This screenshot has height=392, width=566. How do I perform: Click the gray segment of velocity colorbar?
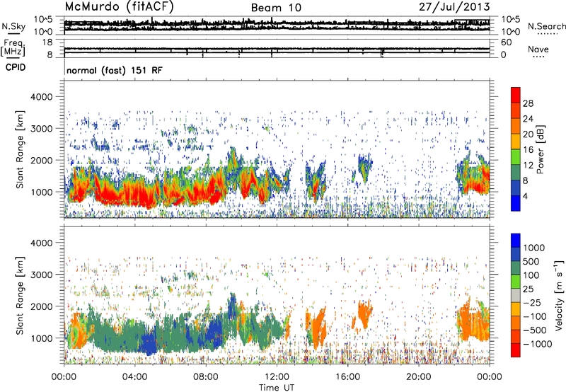point(516,295)
